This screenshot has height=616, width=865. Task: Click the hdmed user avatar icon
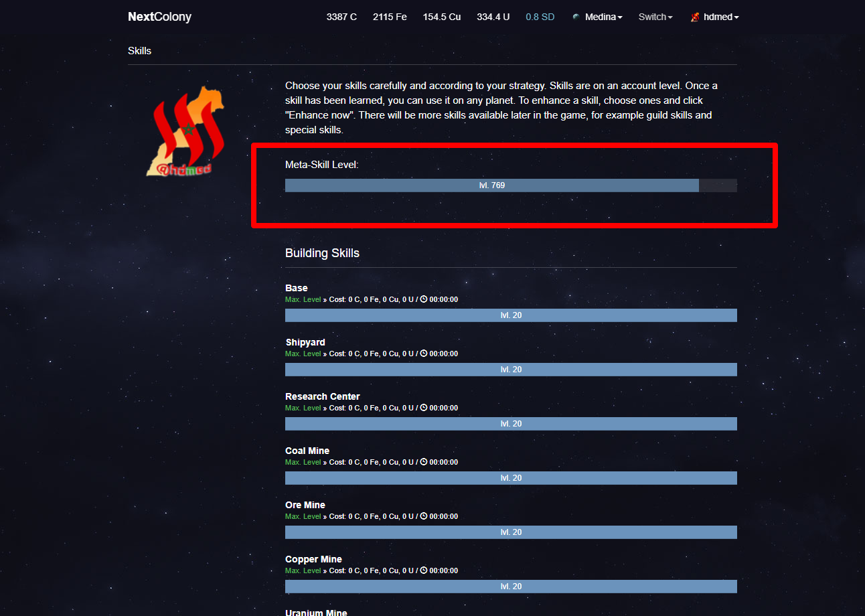click(696, 17)
